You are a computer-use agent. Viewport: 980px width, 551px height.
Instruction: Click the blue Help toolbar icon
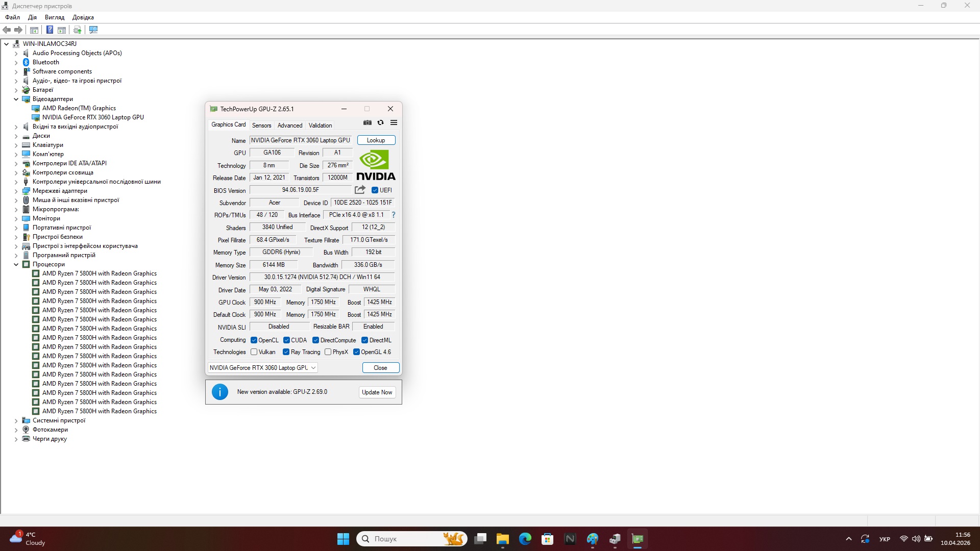click(50, 30)
